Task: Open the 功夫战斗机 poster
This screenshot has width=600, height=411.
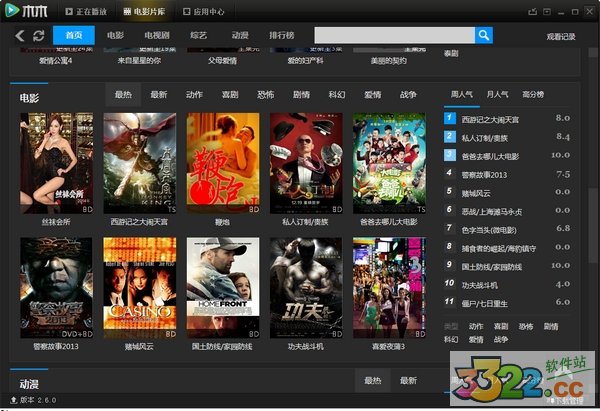Action: point(306,288)
